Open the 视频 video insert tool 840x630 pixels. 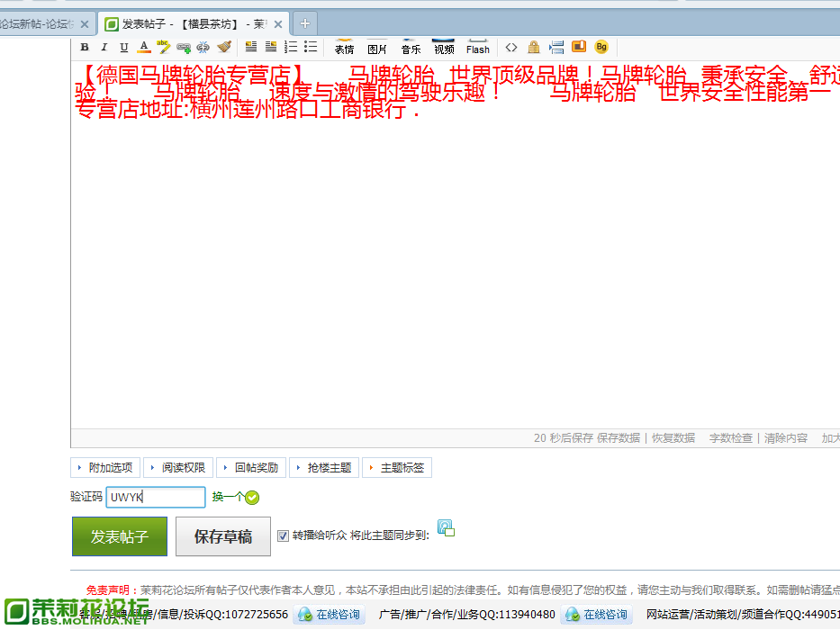[x=444, y=47]
